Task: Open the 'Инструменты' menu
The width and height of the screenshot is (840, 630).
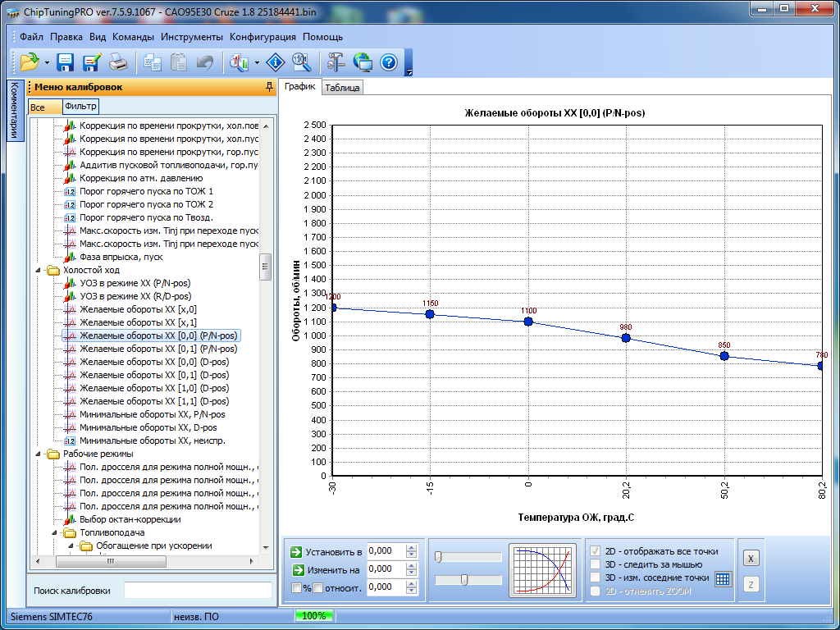Action: coord(191,37)
